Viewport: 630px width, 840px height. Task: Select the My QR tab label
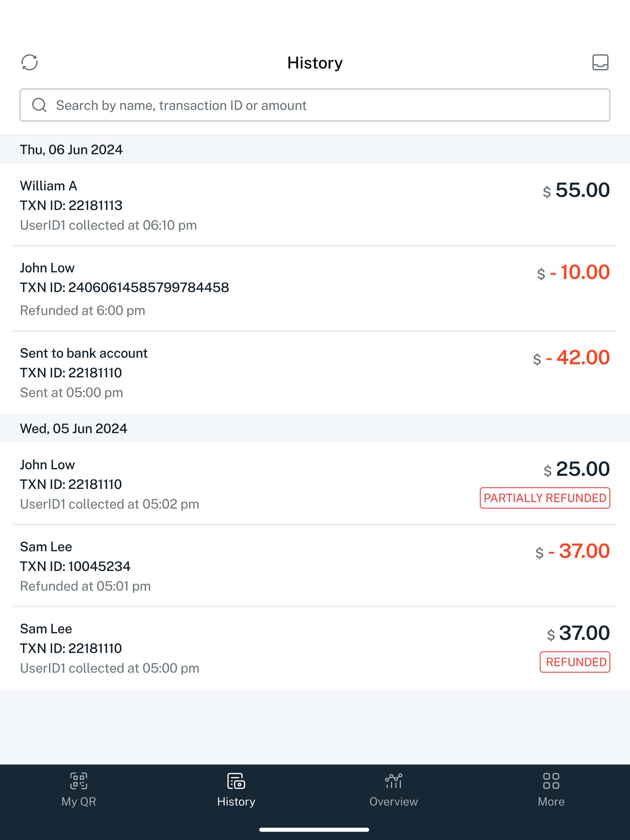pos(79,802)
